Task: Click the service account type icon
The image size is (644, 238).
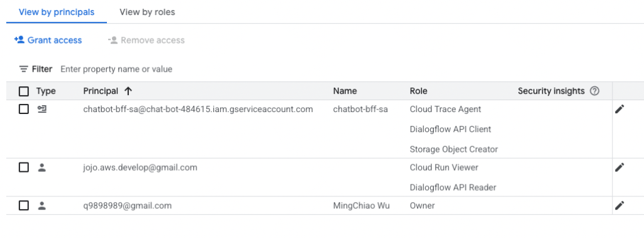Action: [x=42, y=109]
